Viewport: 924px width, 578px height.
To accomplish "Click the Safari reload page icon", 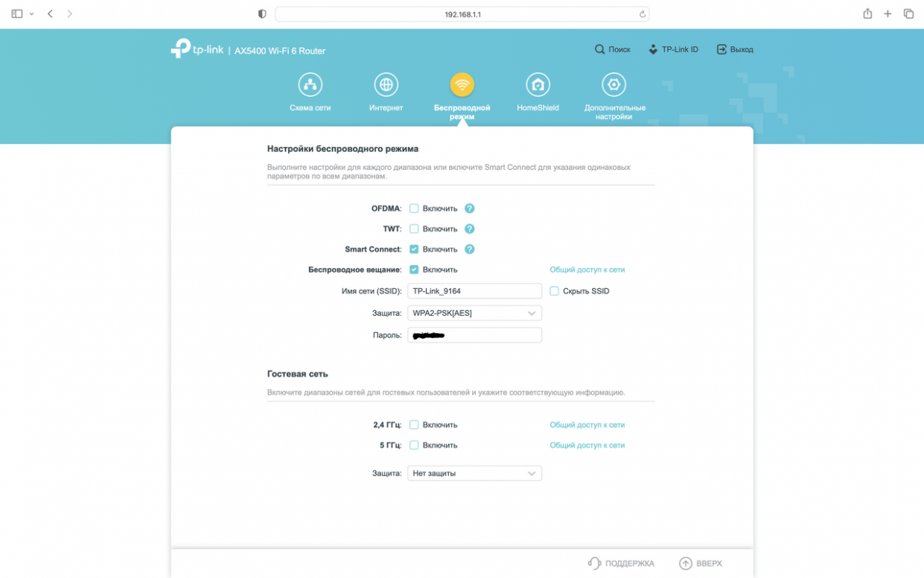I will [x=642, y=14].
